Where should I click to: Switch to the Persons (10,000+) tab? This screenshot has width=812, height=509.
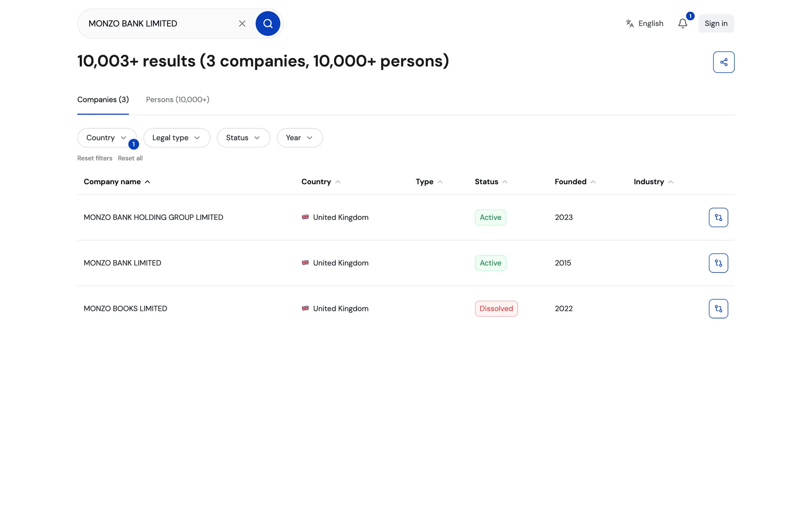[177, 100]
